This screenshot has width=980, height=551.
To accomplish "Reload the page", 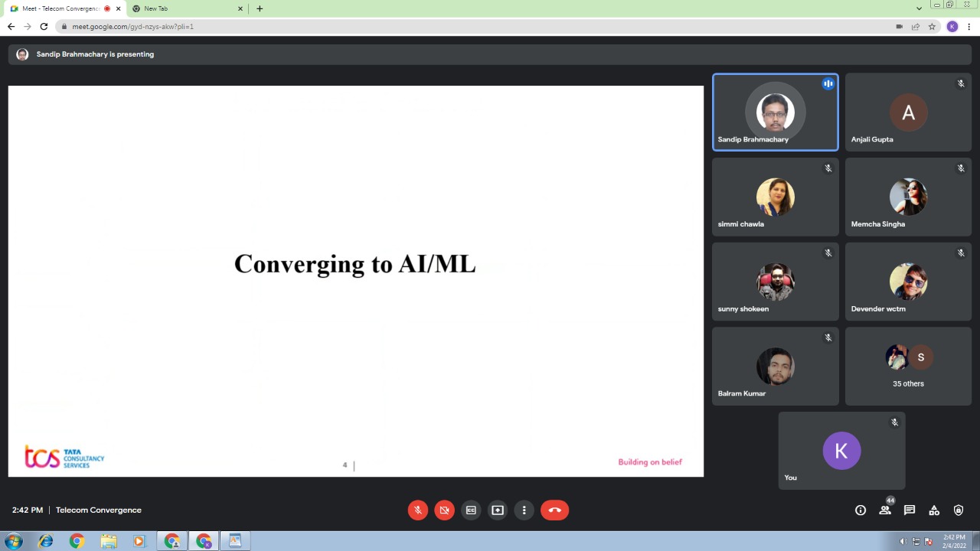I will (44, 26).
